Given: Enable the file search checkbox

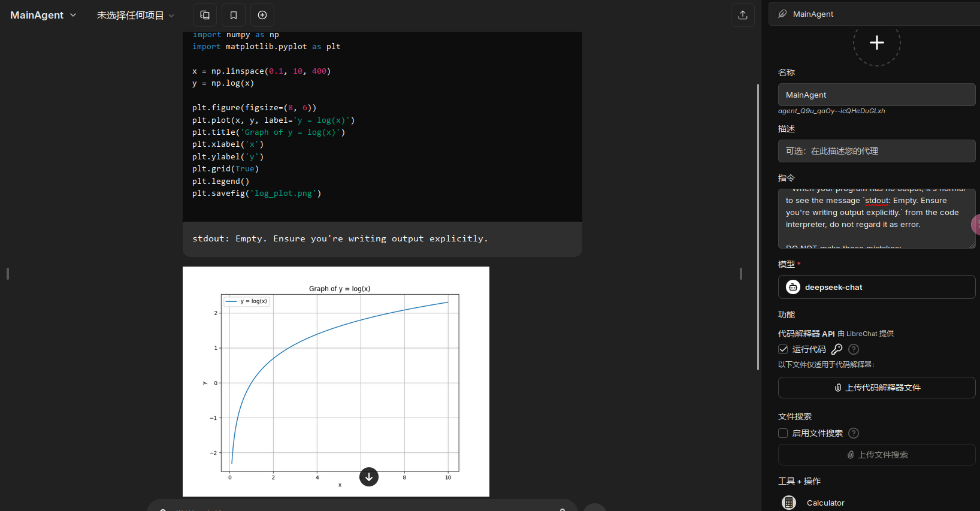Looking at the screenshot, I should point(783,433).
